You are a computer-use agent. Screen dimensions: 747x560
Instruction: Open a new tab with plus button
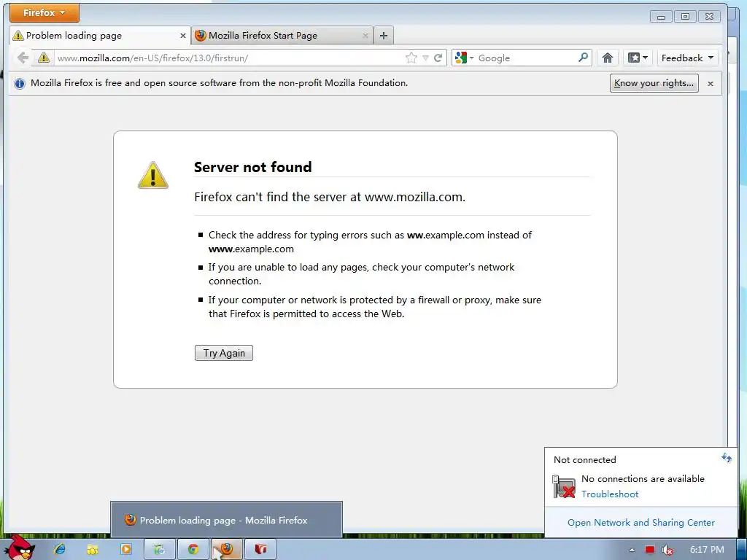pos(384,35)
